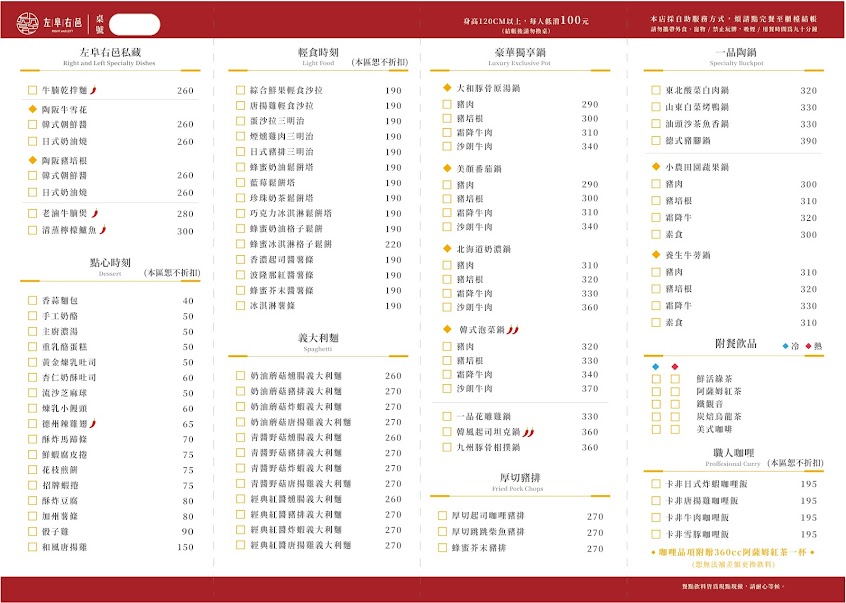Click the 義大利麵 Spaghetti heading
Image resolution: width=846 pixels, height=603 pixels.
point(318,341)
